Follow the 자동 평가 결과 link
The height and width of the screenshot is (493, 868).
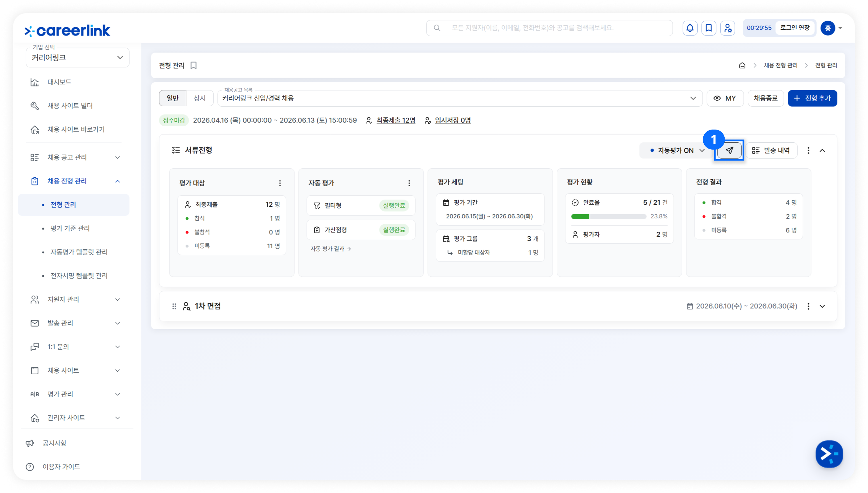(331, 249)
